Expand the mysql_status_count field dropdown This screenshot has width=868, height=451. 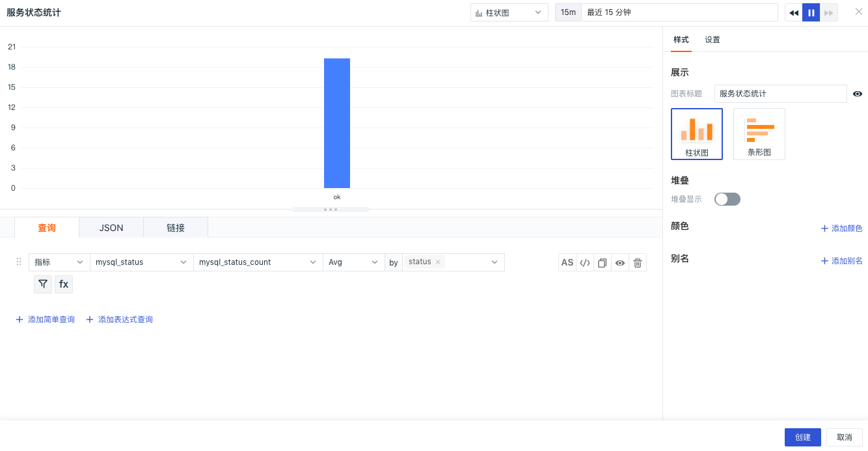258,262
